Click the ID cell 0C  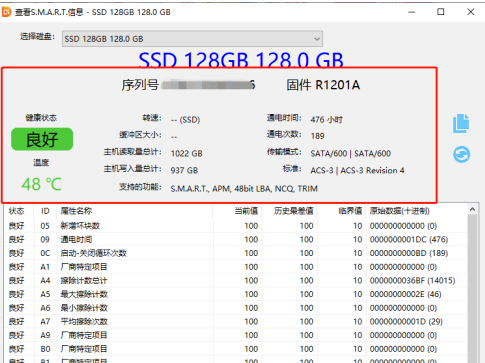(x=45, y=253)
